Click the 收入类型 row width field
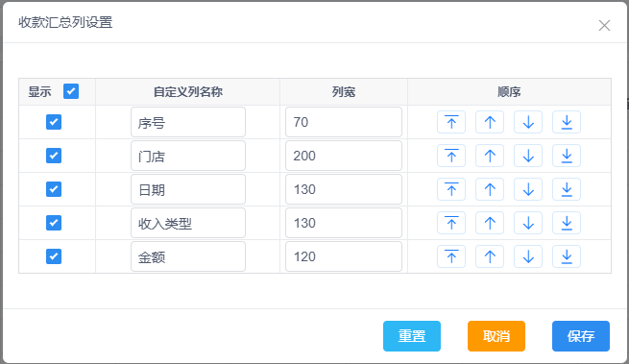 [x=344, y=223]
